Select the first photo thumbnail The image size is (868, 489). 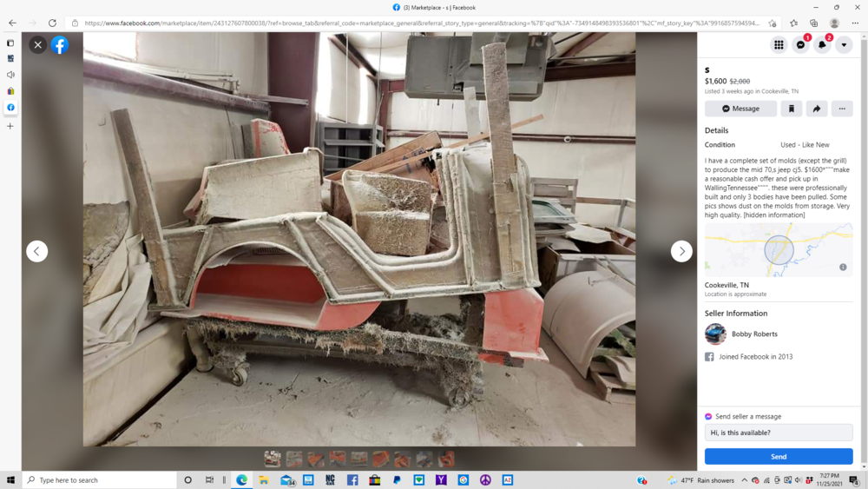[x=273, y=459]
